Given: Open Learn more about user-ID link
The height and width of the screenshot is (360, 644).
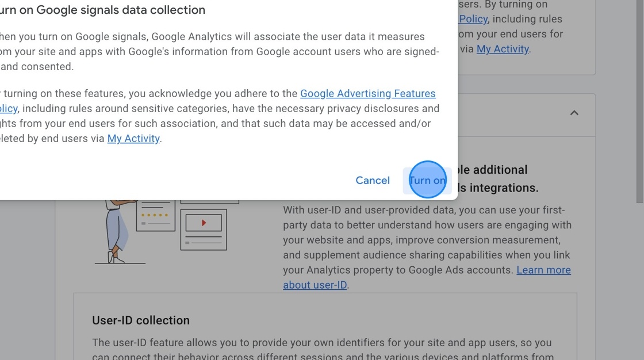Looking at the screenshot, I should tap(544, 270).
